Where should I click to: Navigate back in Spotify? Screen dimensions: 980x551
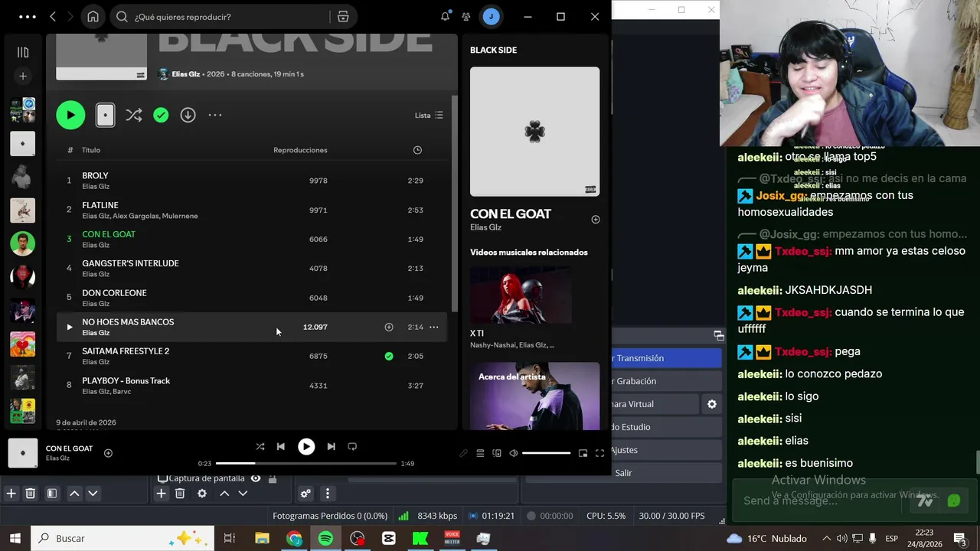(53, 17)
